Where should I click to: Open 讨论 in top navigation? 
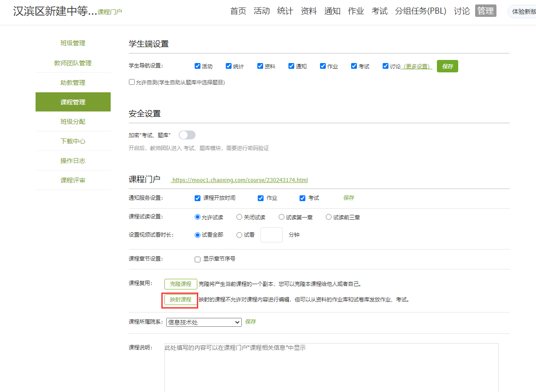[x=462, y=11]
